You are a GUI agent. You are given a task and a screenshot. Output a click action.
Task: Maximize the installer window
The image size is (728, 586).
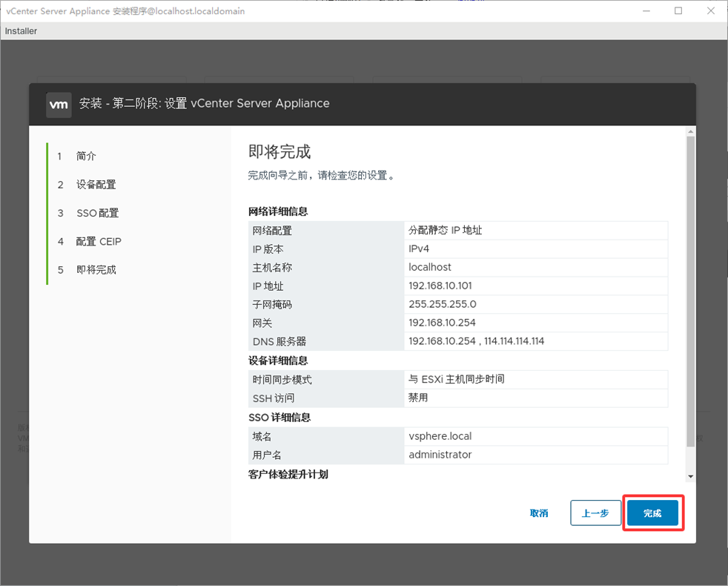point(678,11)
